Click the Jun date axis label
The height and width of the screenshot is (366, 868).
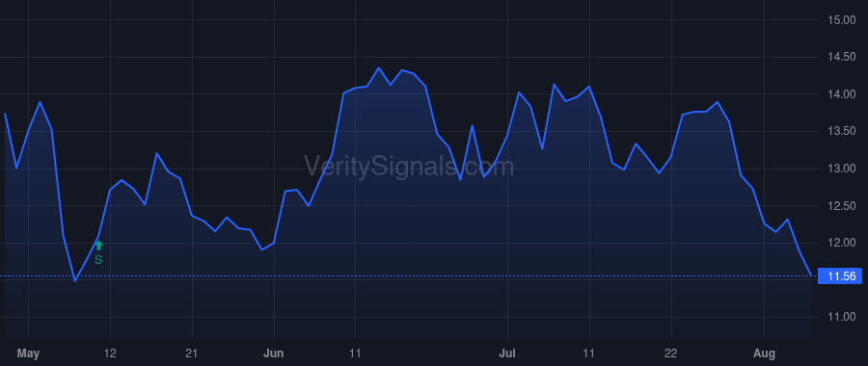274,353
